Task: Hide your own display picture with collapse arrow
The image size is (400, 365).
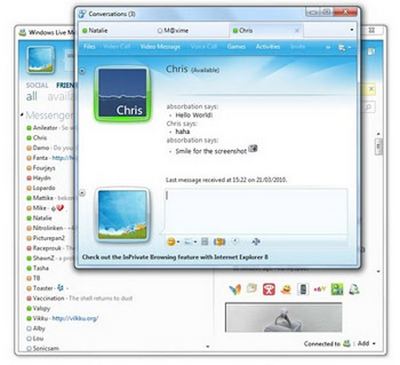Action: click(82, 193)
